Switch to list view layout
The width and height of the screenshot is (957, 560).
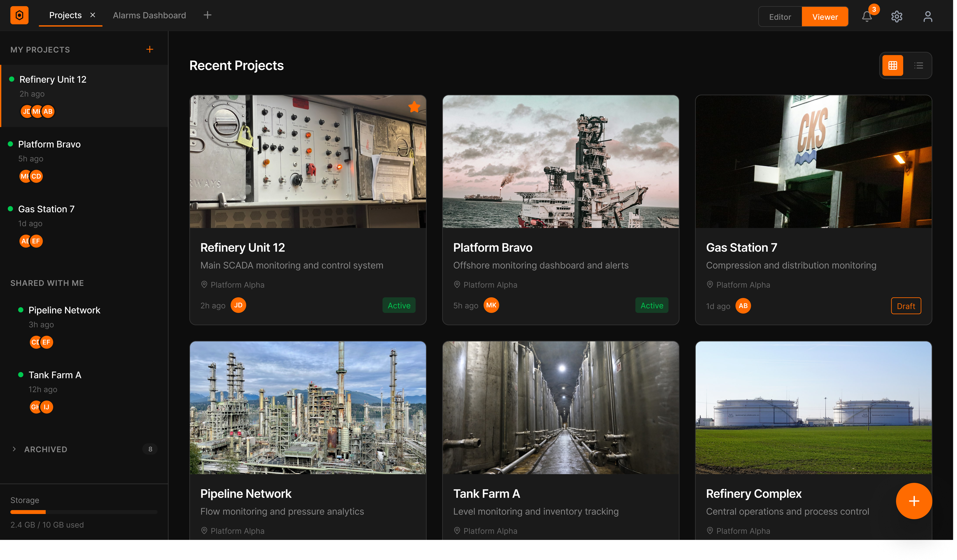918,66
